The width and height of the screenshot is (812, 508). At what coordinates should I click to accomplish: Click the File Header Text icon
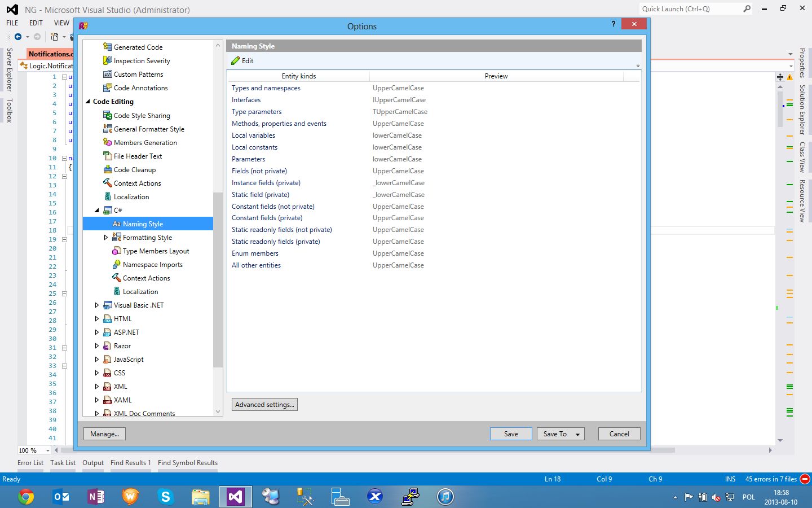[x=107, y=156]
